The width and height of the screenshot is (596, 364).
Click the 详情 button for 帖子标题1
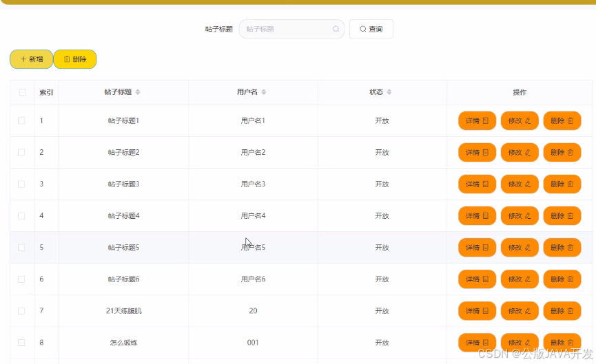[477, 120]
